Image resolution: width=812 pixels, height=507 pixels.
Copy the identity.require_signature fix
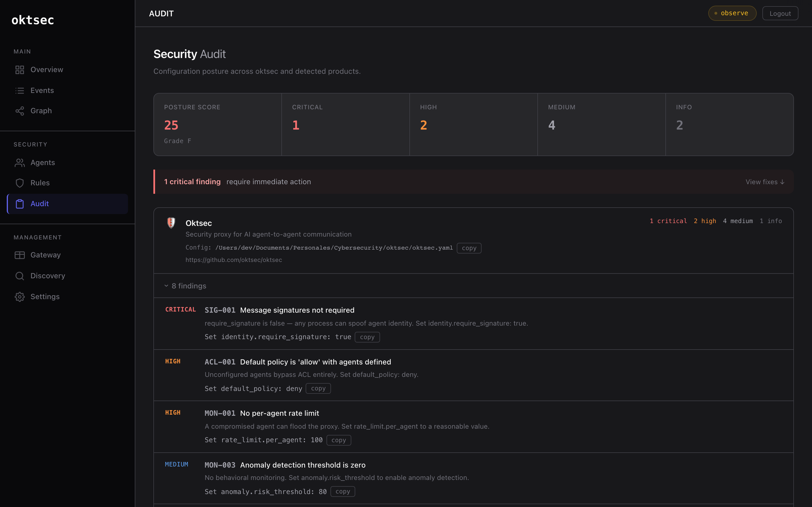click(367, 337)
